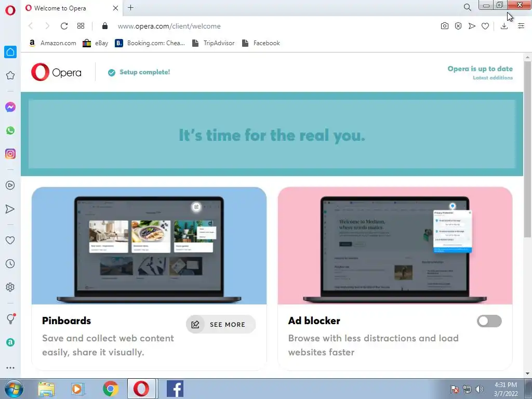
Task: Send page to My Flow from address bar
Action: click(x=472, y=26)
